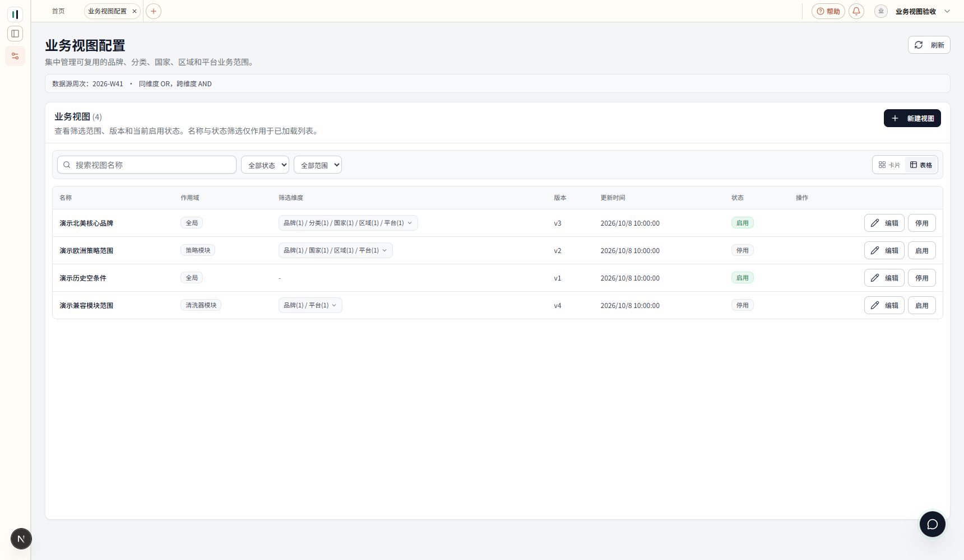
Task: Click the 启用 status badge for 演示北美核心品牌
Action: coord(742,223)
